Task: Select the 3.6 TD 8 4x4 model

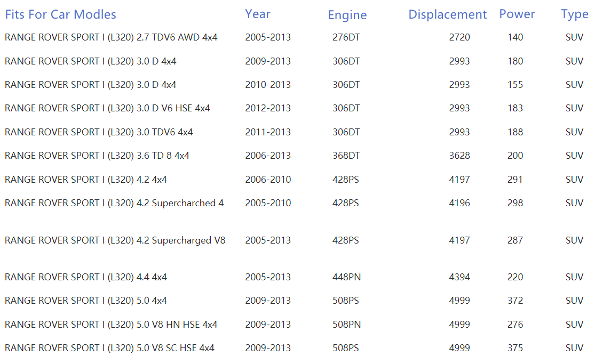Action: (97, 156)
